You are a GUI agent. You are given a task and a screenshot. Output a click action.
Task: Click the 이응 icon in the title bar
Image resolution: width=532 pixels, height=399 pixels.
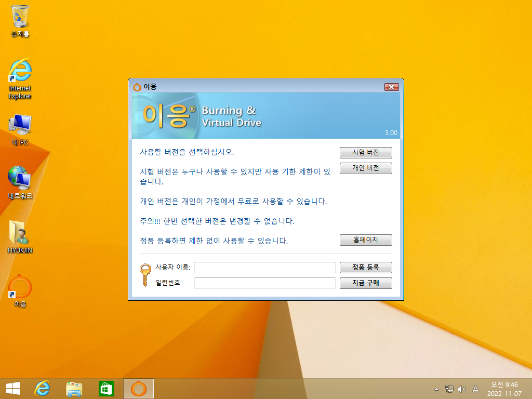click(x=137, y=87)
